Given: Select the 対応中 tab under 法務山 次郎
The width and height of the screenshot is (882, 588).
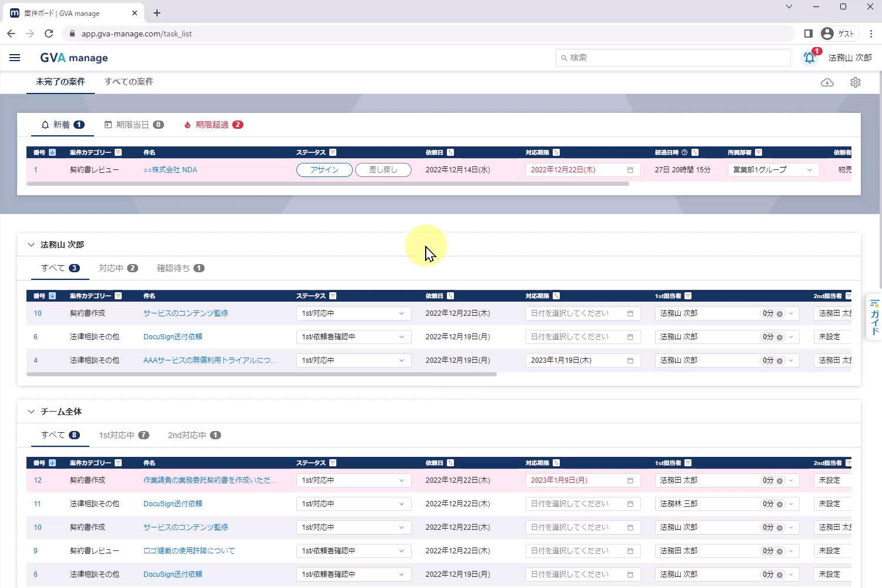Looking at the screenshot, I should click(118, 268).
